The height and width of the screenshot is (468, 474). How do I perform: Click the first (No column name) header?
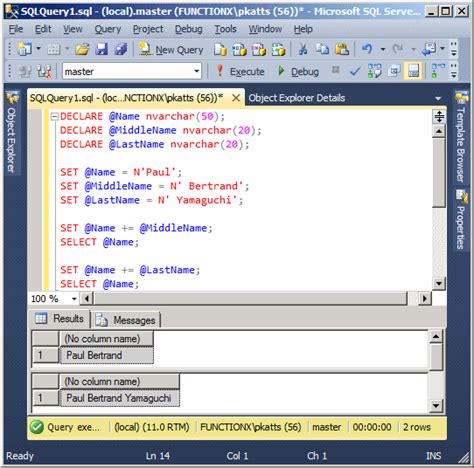coord(107,339)
